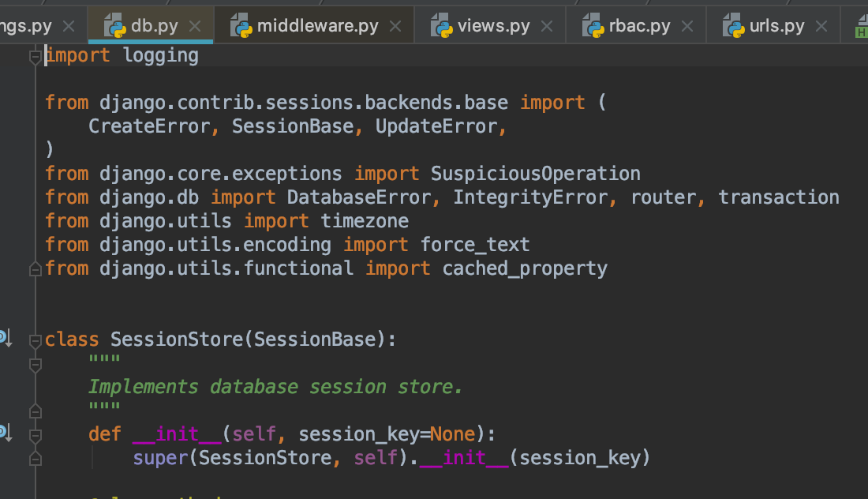
Task: Open the views.py tab
Action: coord(493,26)
